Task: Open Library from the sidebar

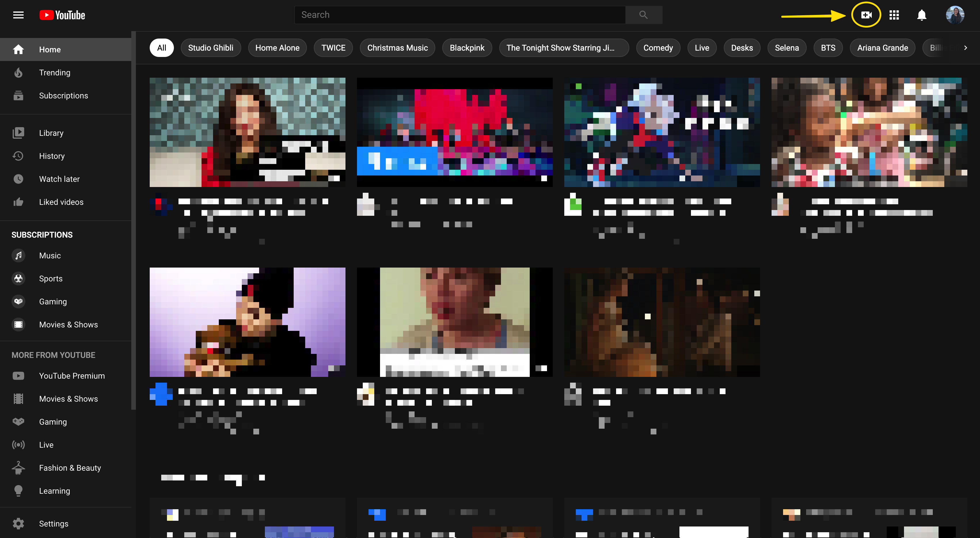Action: 51,133
